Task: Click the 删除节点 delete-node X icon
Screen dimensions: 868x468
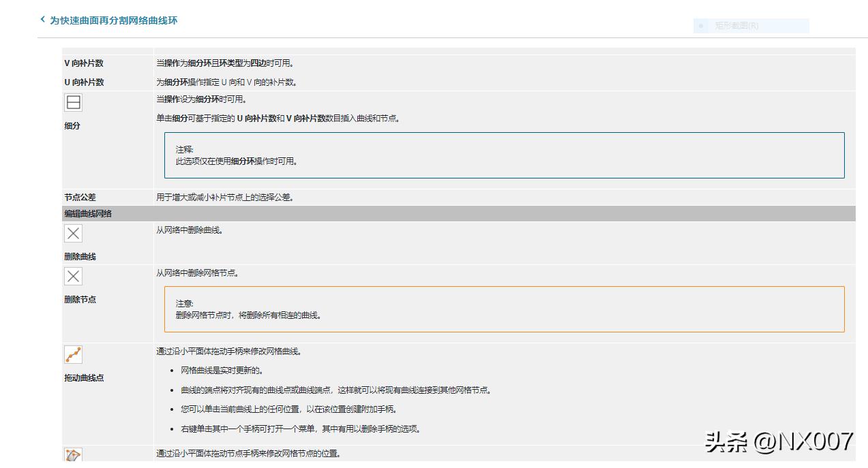Action: pyautogui.click(x=72, y=276)
